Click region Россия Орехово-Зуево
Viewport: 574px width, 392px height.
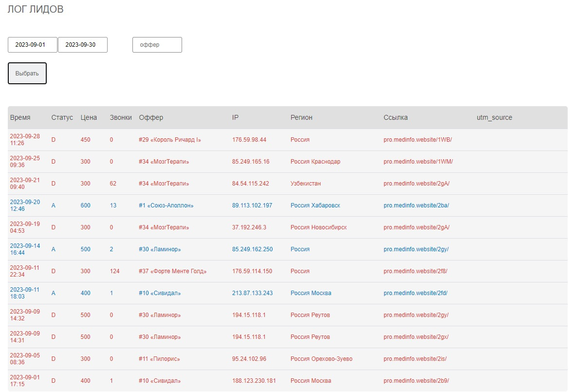point(321,359)
